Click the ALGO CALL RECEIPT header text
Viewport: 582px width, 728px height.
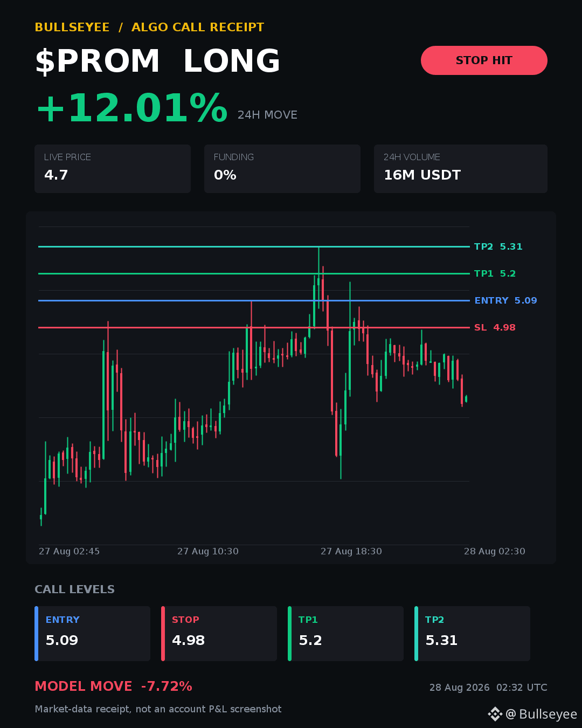click(x=198, y=27)
